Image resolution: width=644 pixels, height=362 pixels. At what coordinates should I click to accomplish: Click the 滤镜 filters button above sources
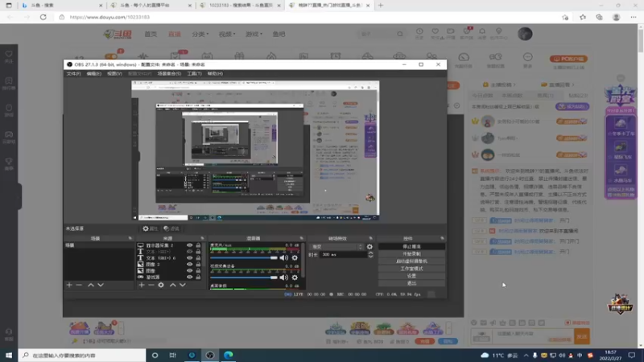171,228
